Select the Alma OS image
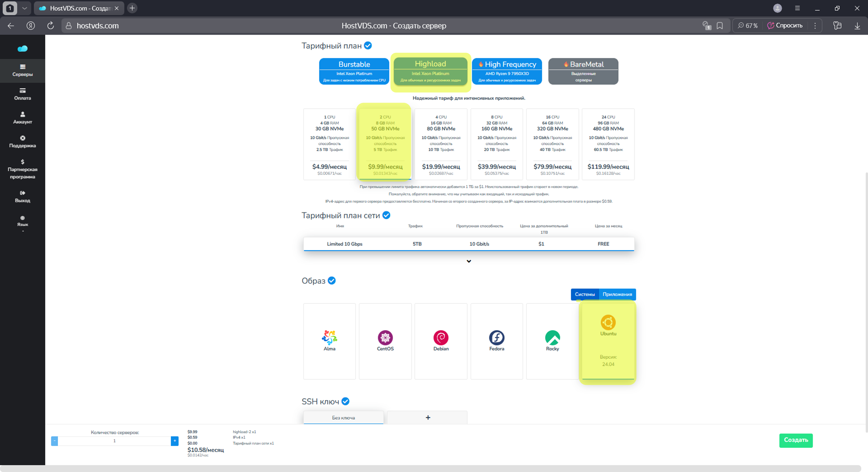Viewport: 868px width, 472px height. (329, 341)
